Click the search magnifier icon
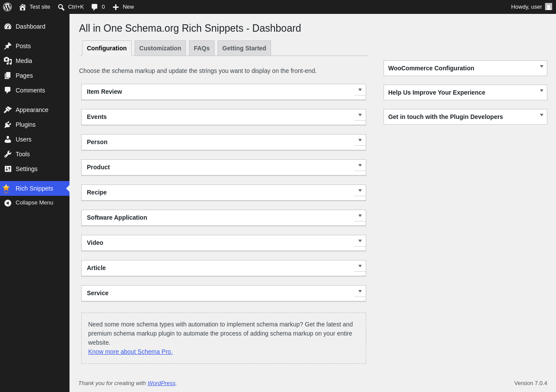This screenshot has height=392, width=556. click(x=61, y=7)
